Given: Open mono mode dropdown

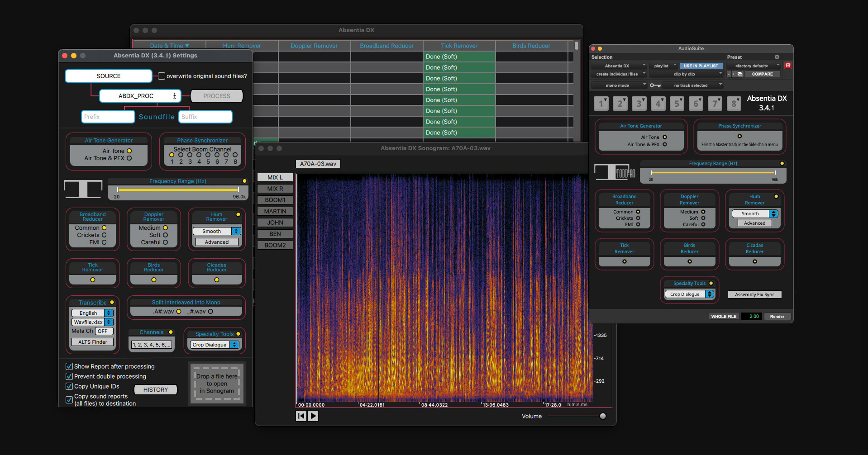Looking at the screenshot, I should (619, 85).
